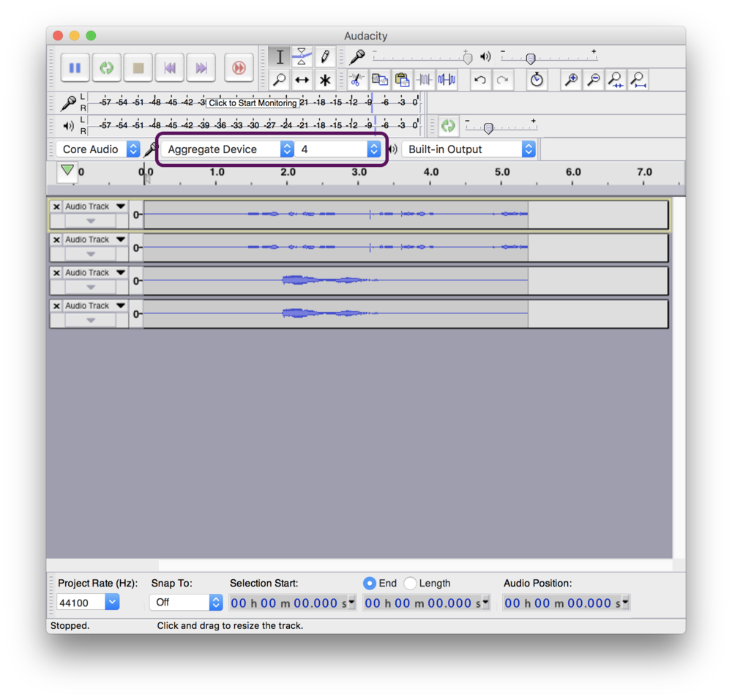Click the Undo arrow icon

click(x=480, y=79)
